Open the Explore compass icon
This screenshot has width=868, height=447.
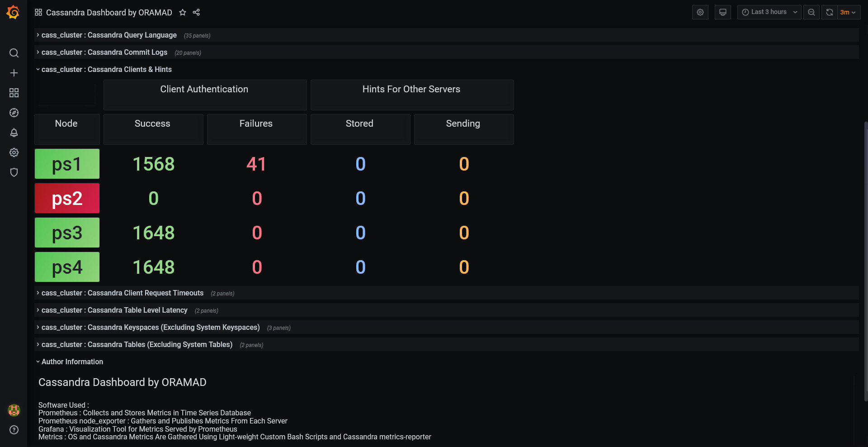pos(14,113)
